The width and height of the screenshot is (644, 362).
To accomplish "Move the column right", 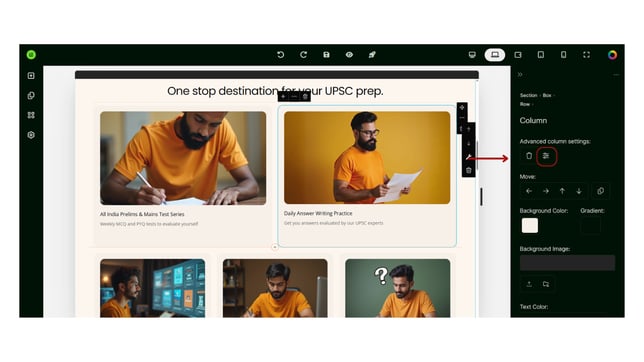I will point(546,191).
